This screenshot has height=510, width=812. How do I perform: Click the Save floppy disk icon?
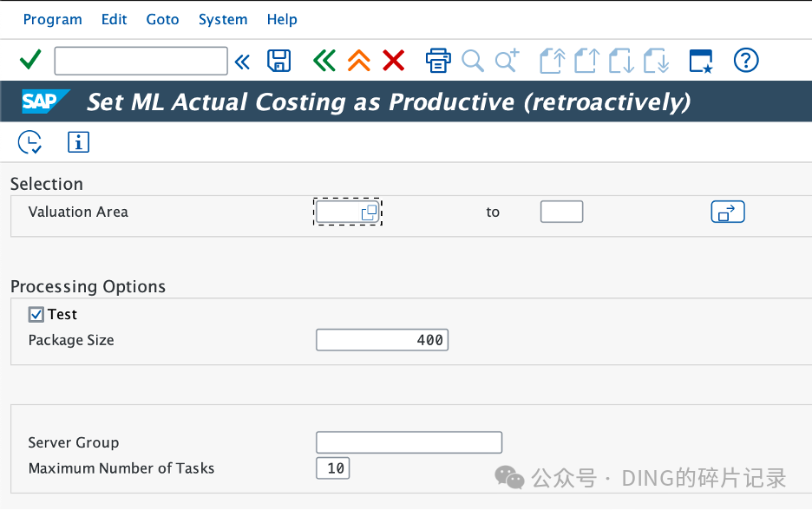(278, 61)
